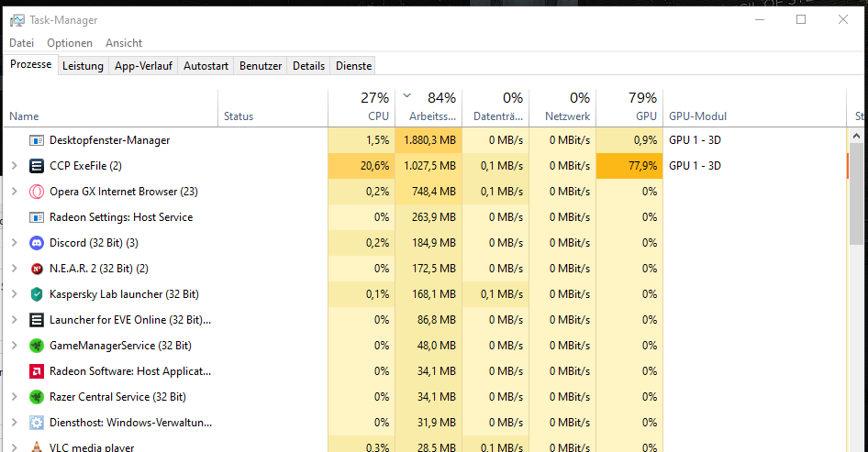Expand the CCP ExeFile (2) process group
Viewport: 868px width, 452px height.
tap(15, 166)
